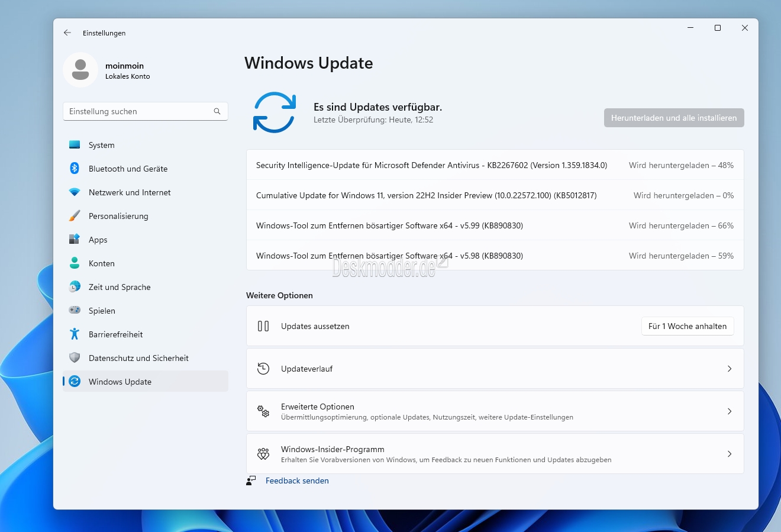Click the Erweiterte Optionen gears icon
This screenshot has width=781, height=532.
[x=263, y=411]
